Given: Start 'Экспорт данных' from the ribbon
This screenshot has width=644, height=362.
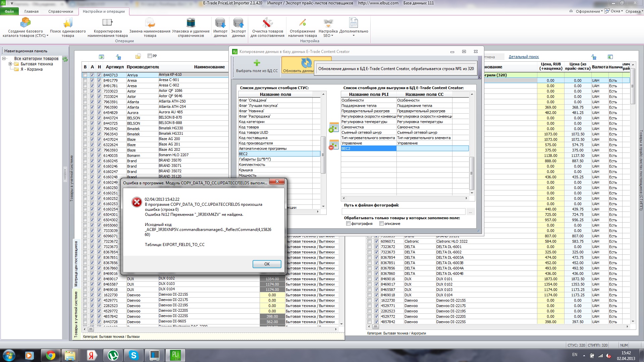Looking at the screenshot, I should click(238, 27).
